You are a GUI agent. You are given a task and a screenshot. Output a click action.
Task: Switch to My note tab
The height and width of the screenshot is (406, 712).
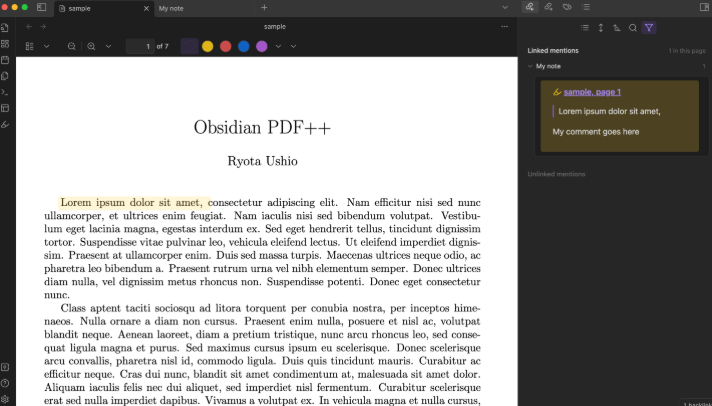(171, 8)
